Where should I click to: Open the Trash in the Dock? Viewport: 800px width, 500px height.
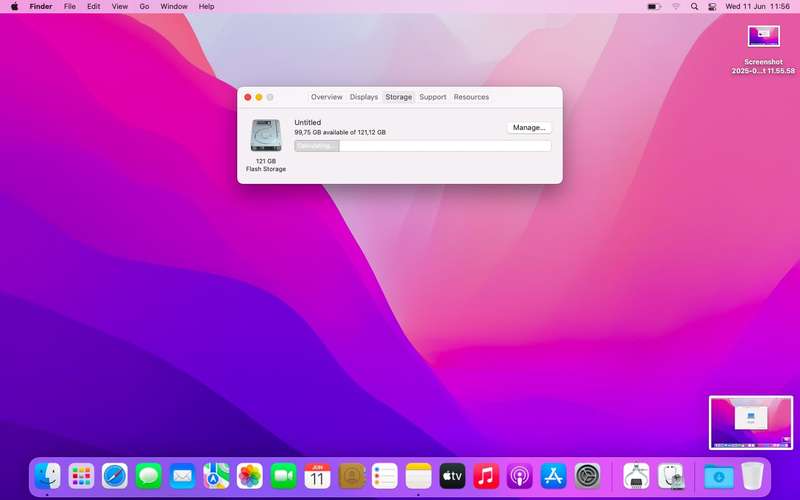click(752, 476)
